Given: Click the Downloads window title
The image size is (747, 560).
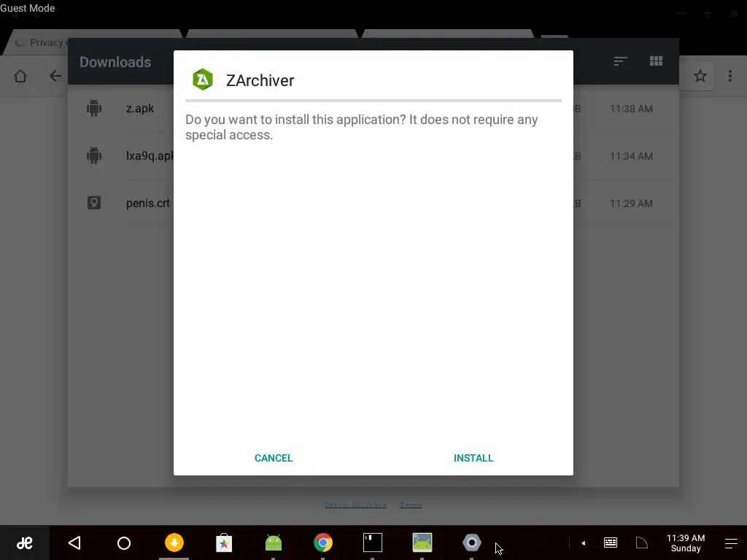Looking at the screenshot, I should (115, 62).
